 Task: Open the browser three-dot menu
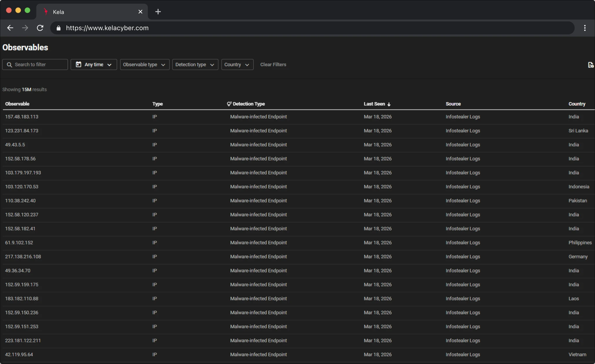[x=585, y=28]
